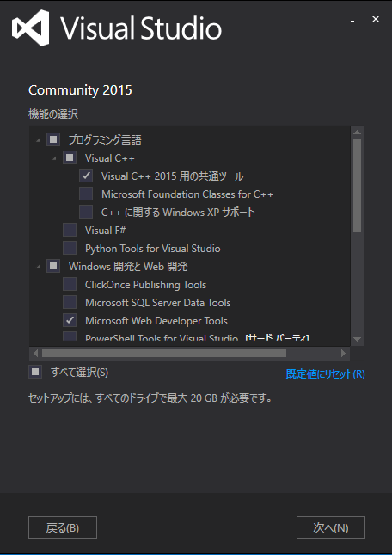This screenshot has width=392, height=555.
Task: Close the Visual Studio installer
Action: tap(376, 19)
